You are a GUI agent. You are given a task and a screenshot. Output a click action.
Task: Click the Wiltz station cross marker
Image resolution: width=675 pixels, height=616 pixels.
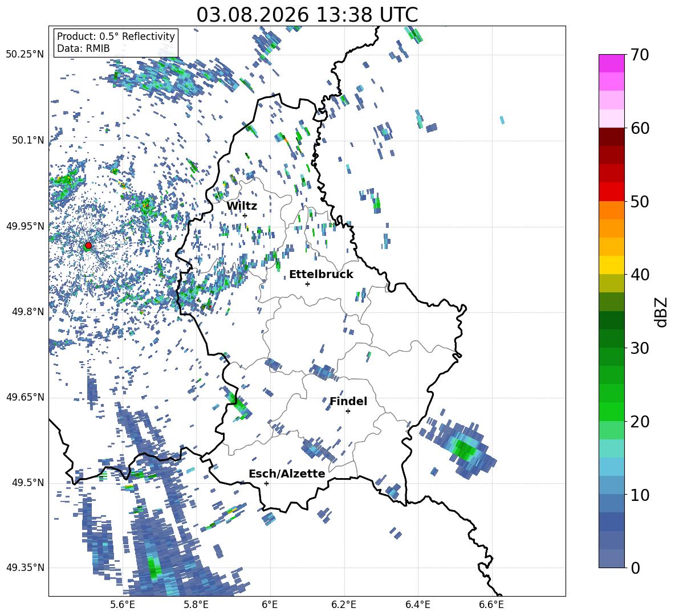point(245,215)
